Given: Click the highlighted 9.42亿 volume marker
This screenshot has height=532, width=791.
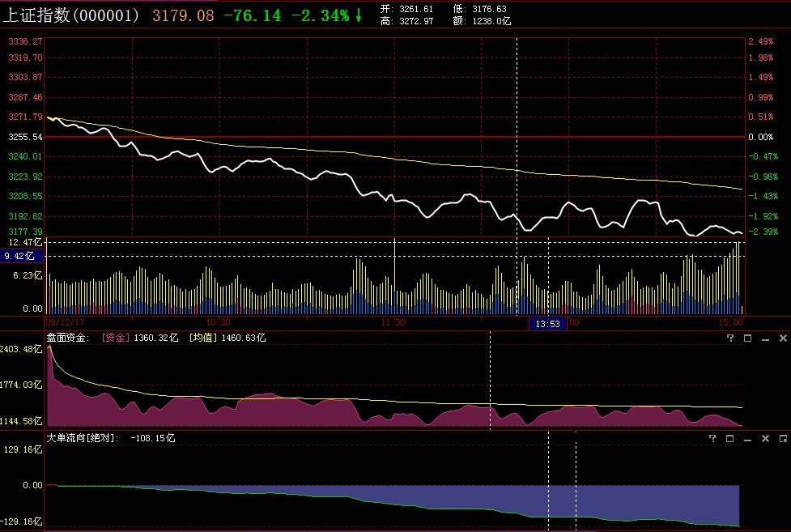Looking at the screenshot, I should click(x=20, y=256).
